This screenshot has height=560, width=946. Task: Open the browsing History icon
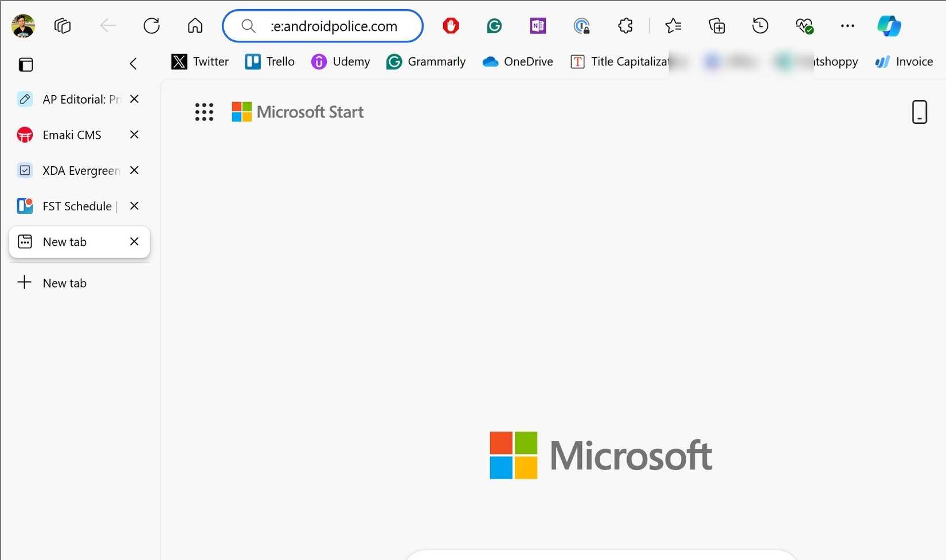pyautogui.click(x=760, y=26)
